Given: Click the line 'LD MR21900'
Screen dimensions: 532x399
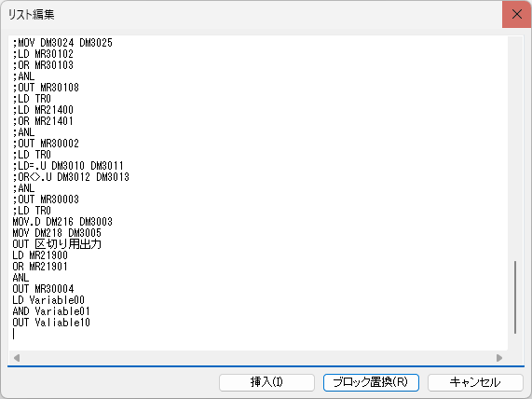Looking at the screenshot, I should [x=40, y=255].
